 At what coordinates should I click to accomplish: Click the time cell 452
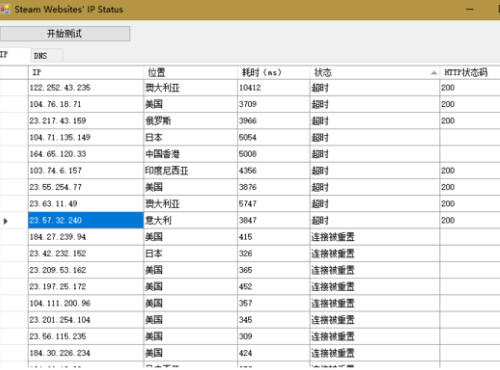[x=274, y=287]
